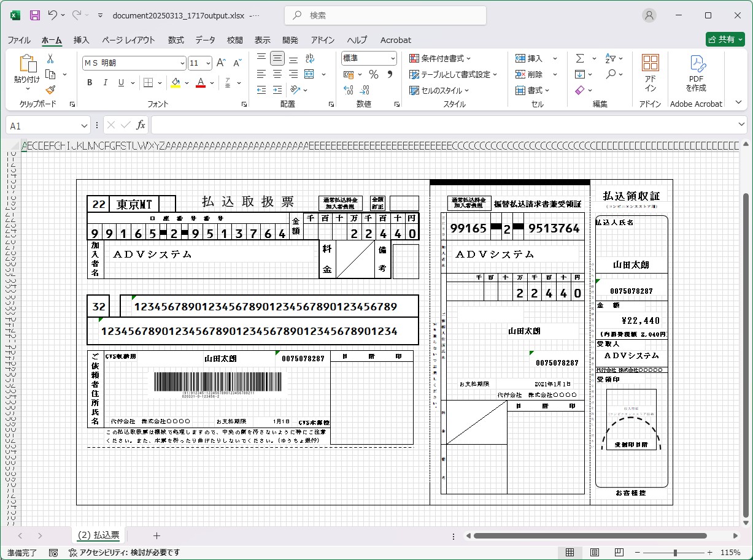Click the Format Painter brush icon
The image size is (753, 560).
pyautogui.click(x=50, y=90)
